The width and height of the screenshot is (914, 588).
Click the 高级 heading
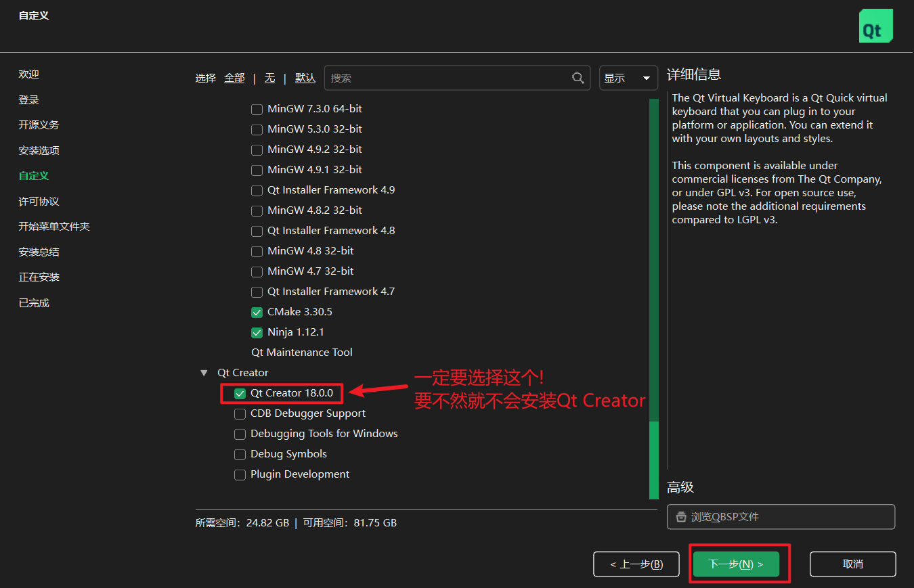pyautogui.click(x=680, y=488)
